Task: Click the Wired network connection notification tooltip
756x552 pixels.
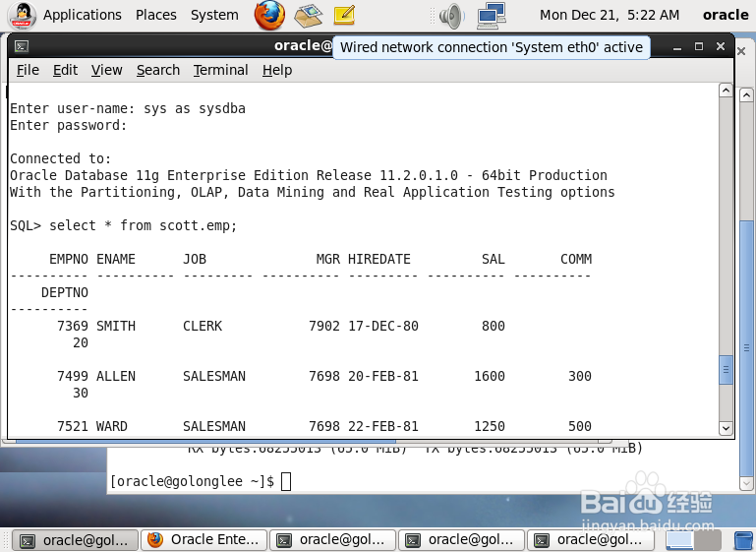Action: [492, 47]
